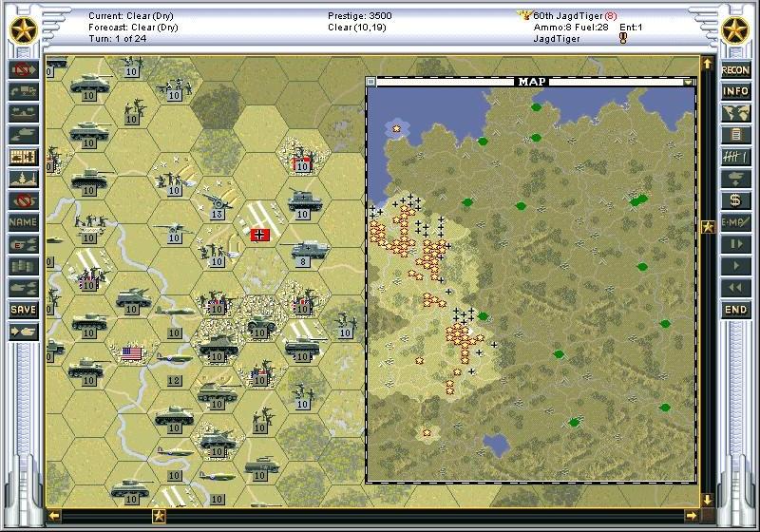The height and width of the screenshot is (532, 760).
Task: Toggle the crossed-out move undo icon
Action: tap(24, 69)
